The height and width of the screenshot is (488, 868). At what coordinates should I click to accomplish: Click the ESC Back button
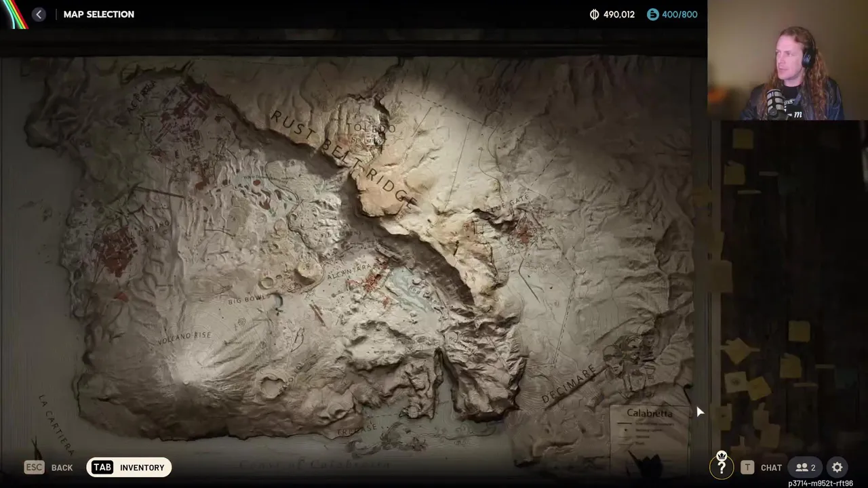49,468
